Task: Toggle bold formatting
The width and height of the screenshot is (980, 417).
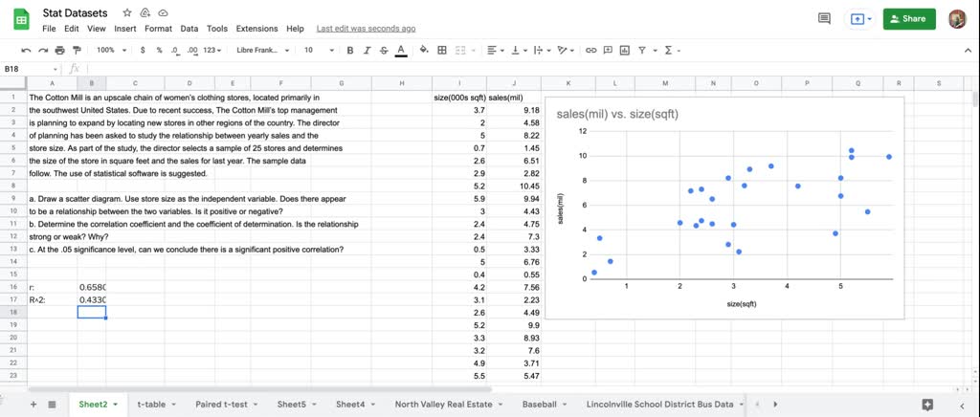Action: click(350, 50)
